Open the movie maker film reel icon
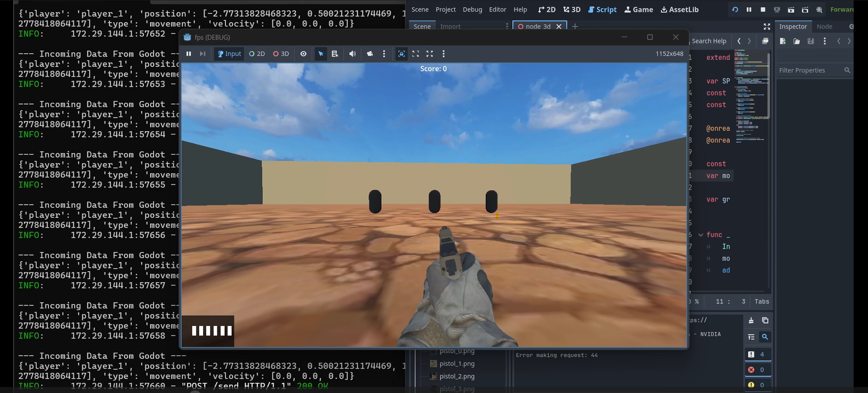 (819, 9)
